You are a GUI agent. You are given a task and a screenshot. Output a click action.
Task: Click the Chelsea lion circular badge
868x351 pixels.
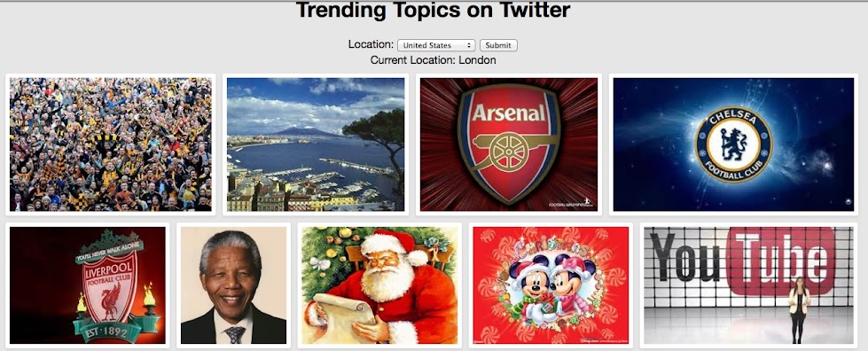(733, 144)
